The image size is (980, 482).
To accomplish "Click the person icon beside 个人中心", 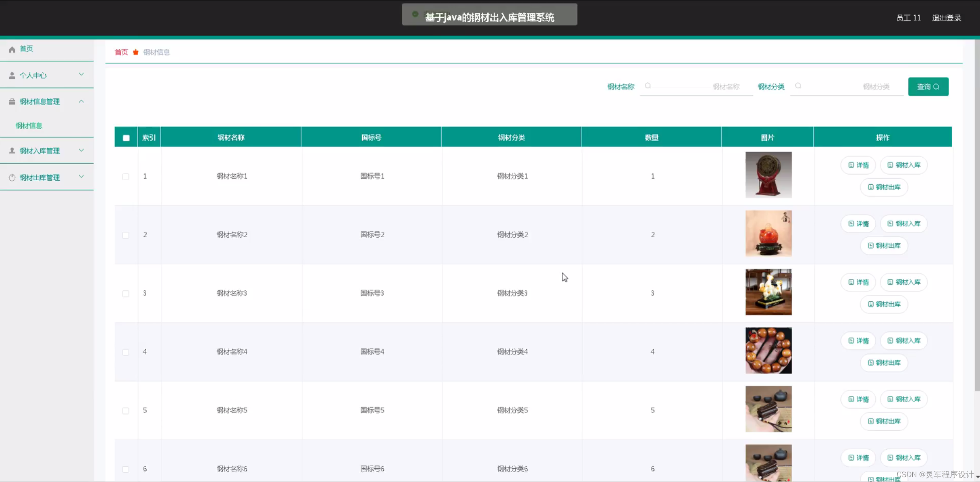I will coord(12,75).
